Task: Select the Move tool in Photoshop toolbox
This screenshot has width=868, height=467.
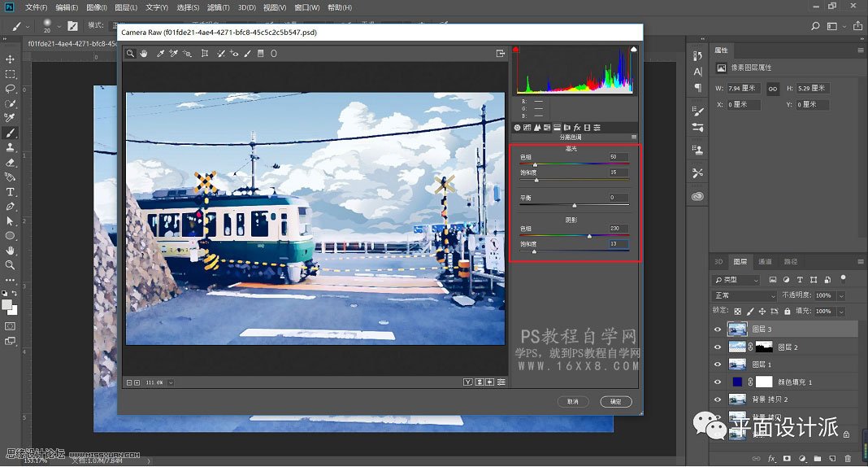Action: coord(10,59)
